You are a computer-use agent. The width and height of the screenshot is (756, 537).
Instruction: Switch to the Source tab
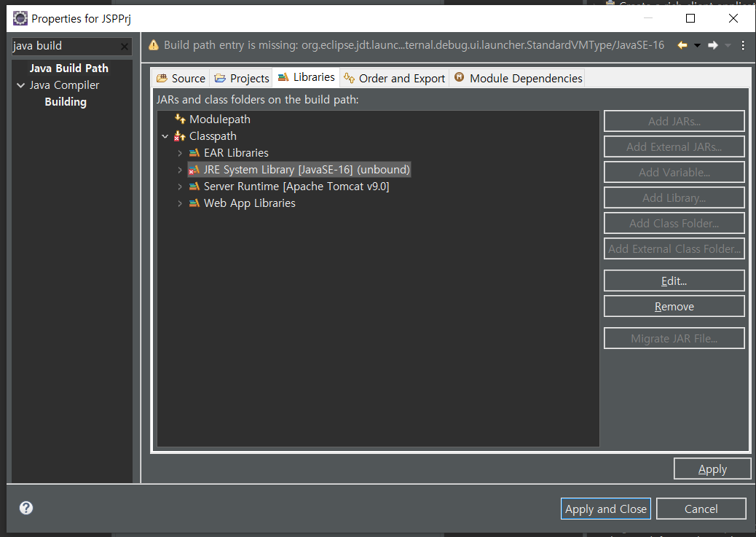(x=181, y=78)
